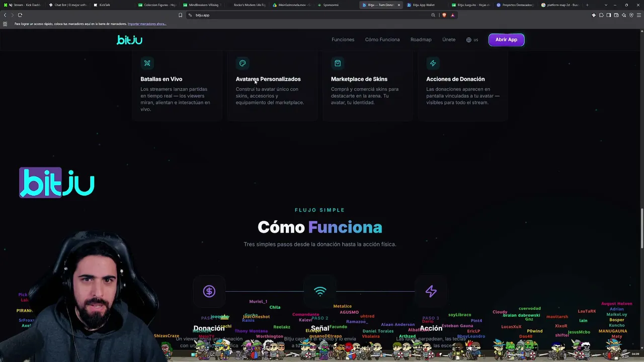Click the 'Batallas en Vivo' card title
This screenshot has height=362, width=644.
point(161,79)
